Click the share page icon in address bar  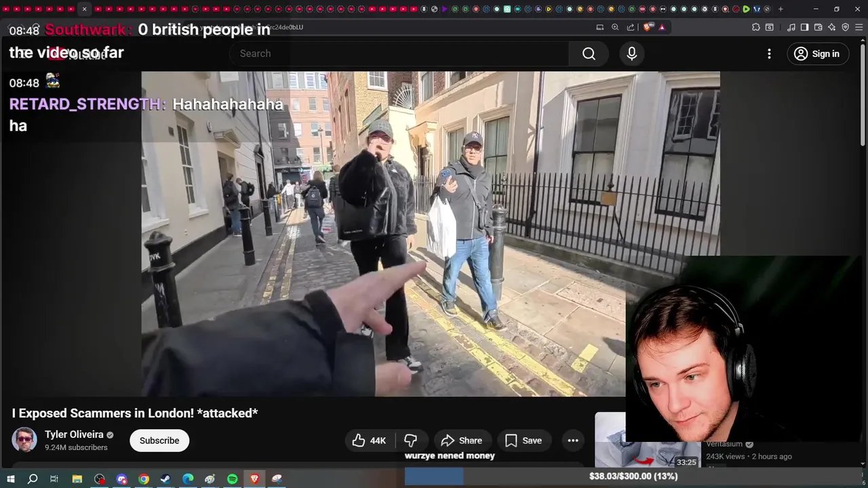pos(631,27)
